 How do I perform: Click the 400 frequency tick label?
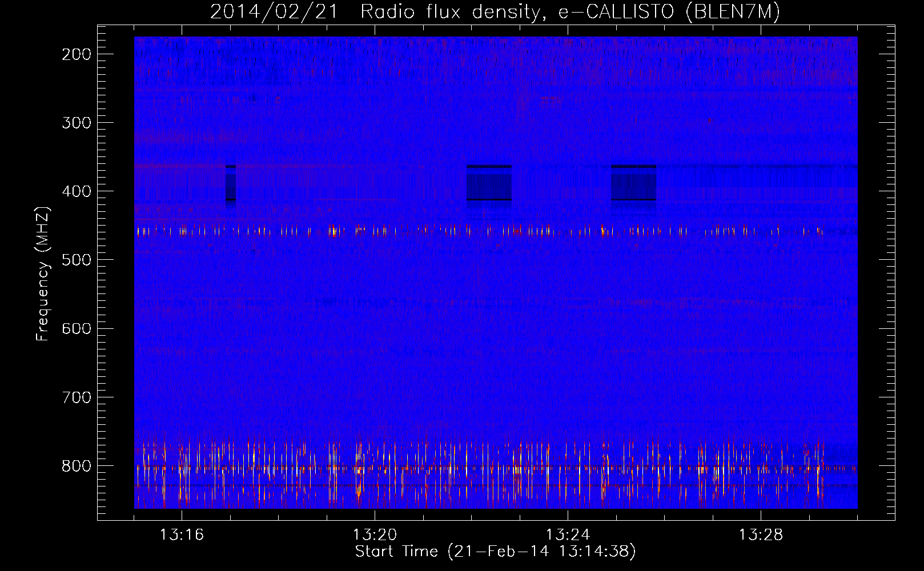coord(77,191)
